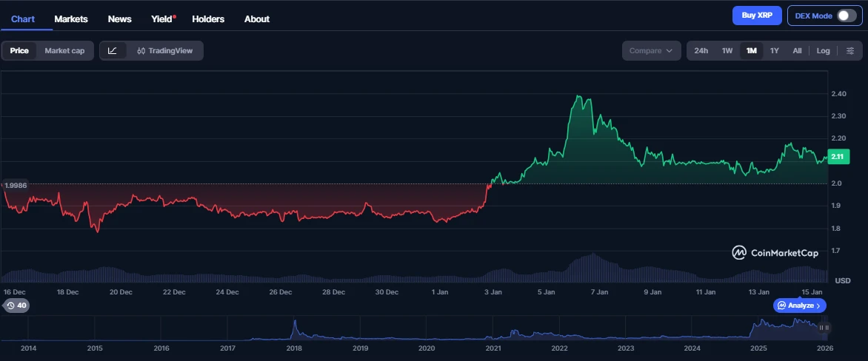The image size is (868, 361).
Task: Open chart settings sliders icon
Action: click(850, 51)
